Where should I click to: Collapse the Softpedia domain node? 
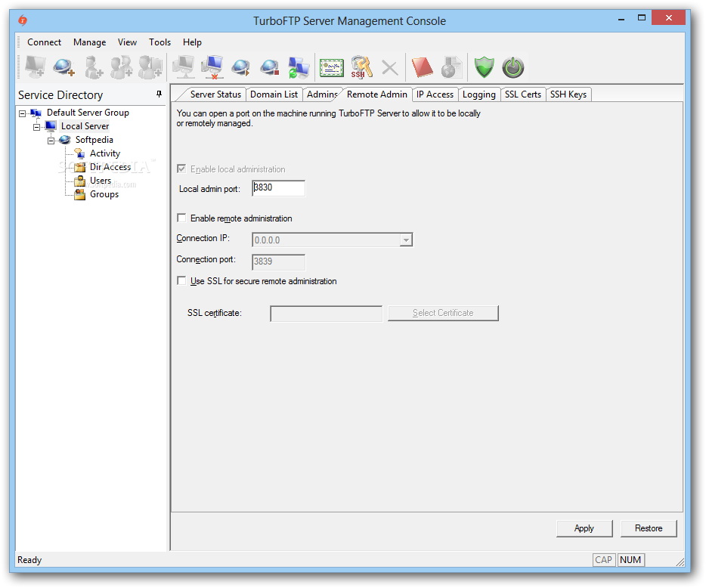pyautogui.click(x=51, y=141)
